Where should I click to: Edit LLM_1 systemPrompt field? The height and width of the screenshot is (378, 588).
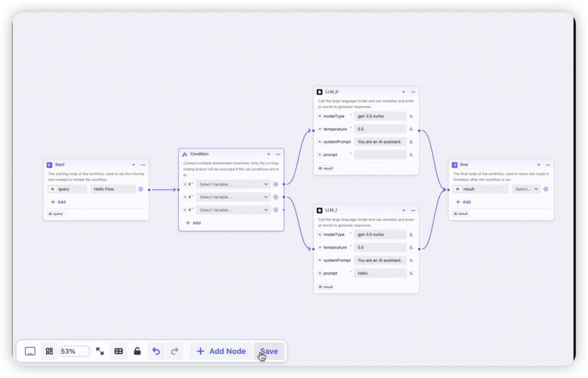click(380, 260)
